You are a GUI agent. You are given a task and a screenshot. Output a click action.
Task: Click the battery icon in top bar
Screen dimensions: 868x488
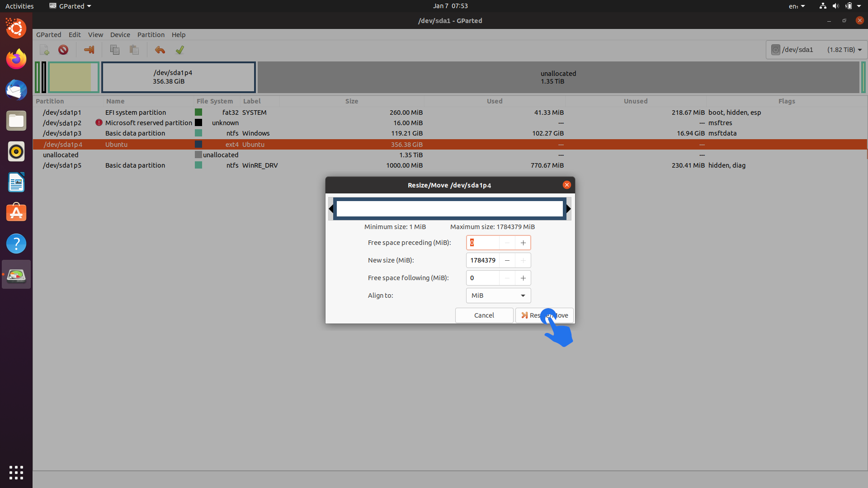849,6
